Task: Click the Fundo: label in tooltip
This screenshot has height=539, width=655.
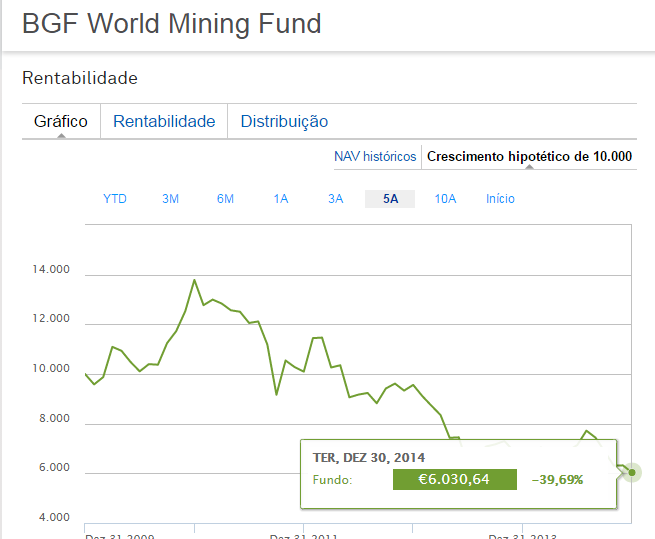Action: 333,480
